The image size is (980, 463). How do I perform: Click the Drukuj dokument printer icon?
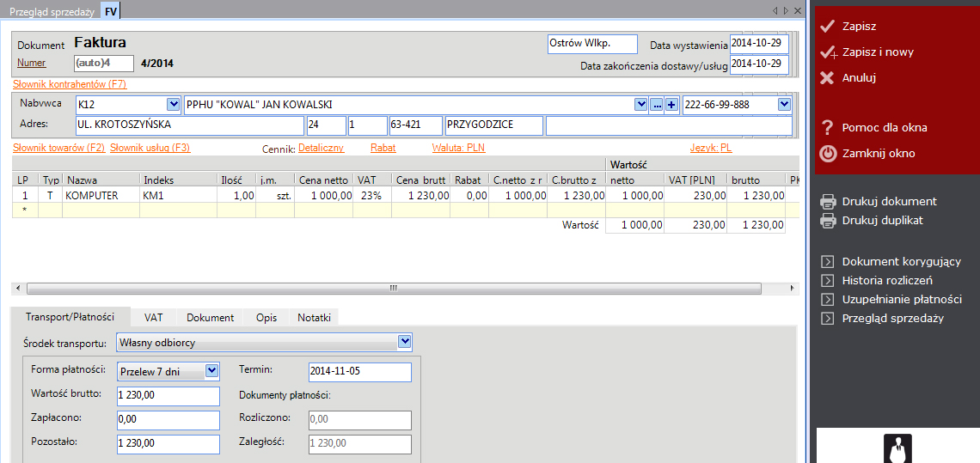point(828,201)
